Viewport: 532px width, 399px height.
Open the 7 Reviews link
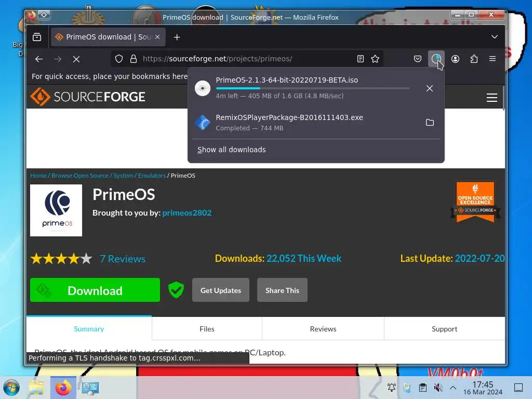pyautogui.click(x=123, y=259)
